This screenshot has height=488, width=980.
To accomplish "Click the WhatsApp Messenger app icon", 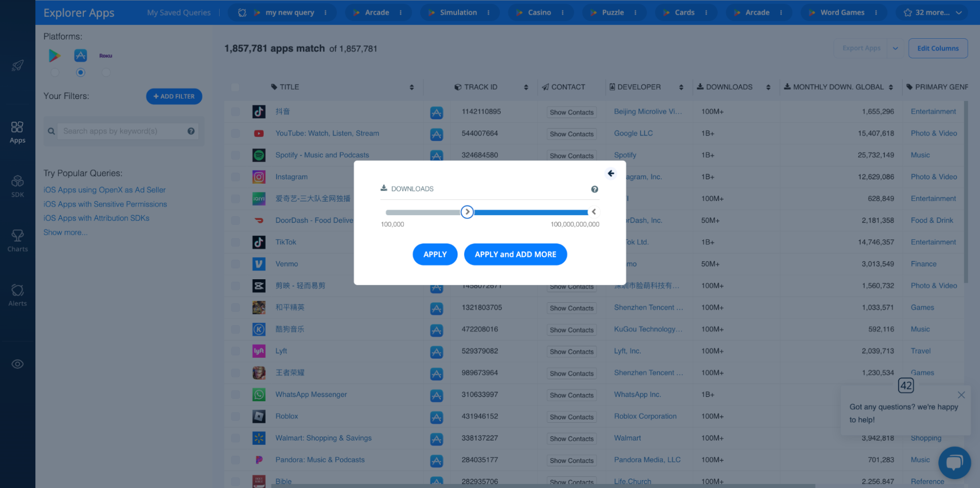I will click(259, 394).
